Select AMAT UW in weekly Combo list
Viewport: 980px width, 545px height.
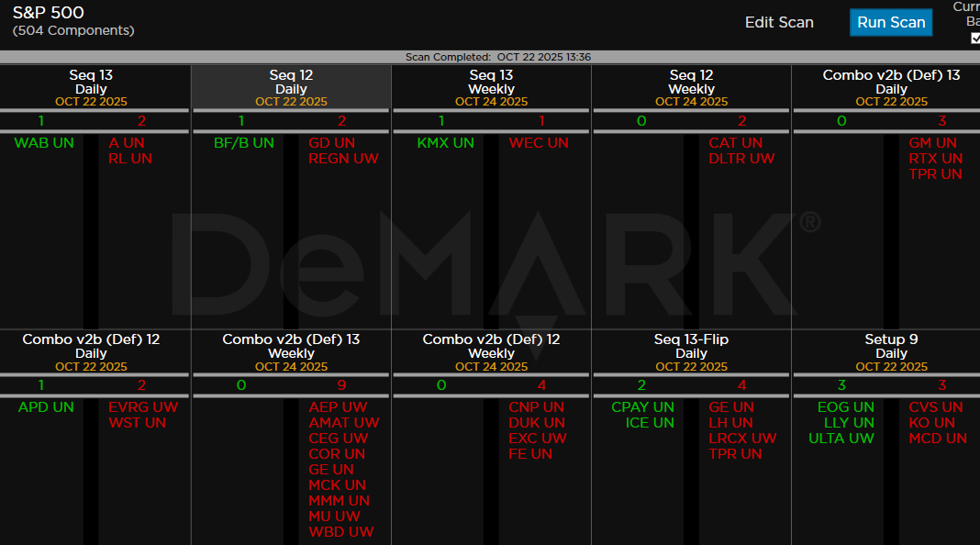click(x=343, y=423)
